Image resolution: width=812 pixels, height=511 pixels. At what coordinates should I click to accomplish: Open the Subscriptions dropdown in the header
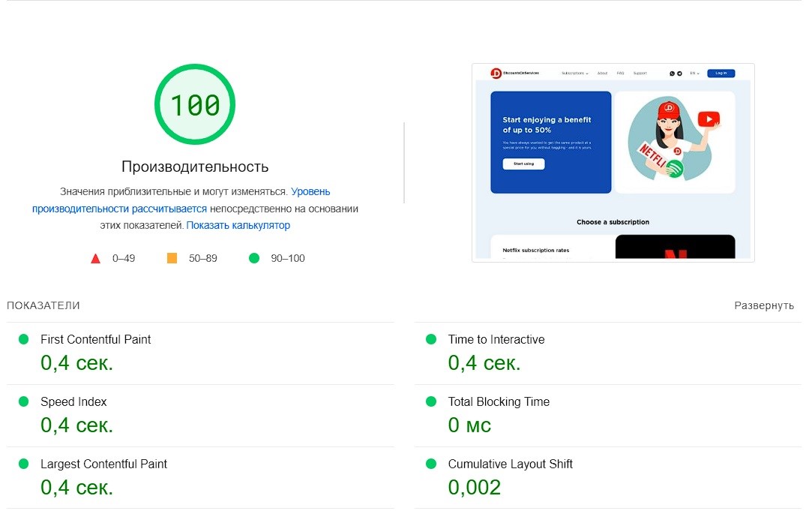(574, 73)
